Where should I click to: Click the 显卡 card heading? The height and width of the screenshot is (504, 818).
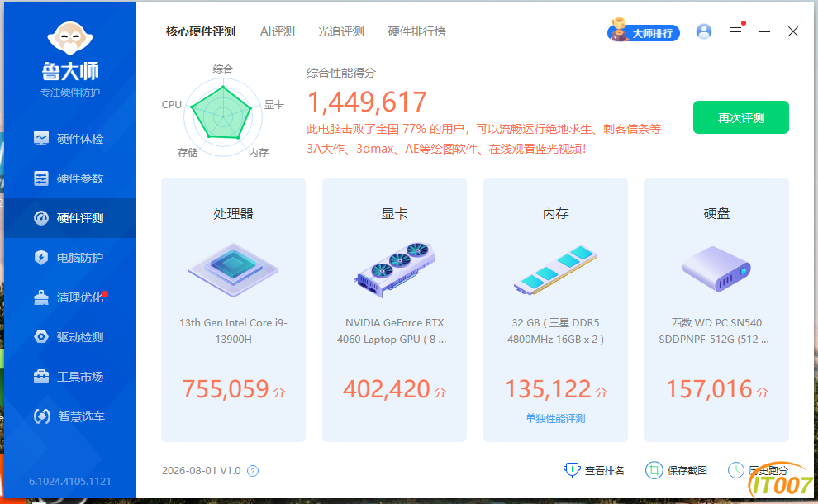click(394, 213)
